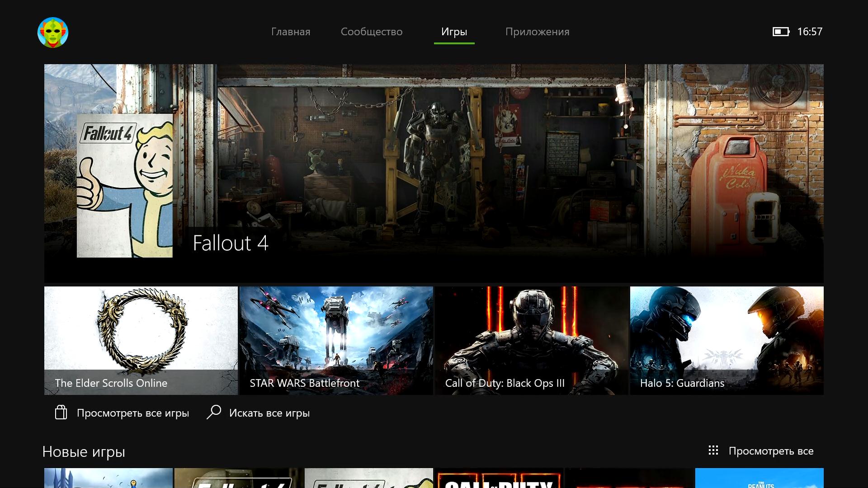
Task: Click the Fallout 4 Vault Boy cover
Action: click(125, 186)
